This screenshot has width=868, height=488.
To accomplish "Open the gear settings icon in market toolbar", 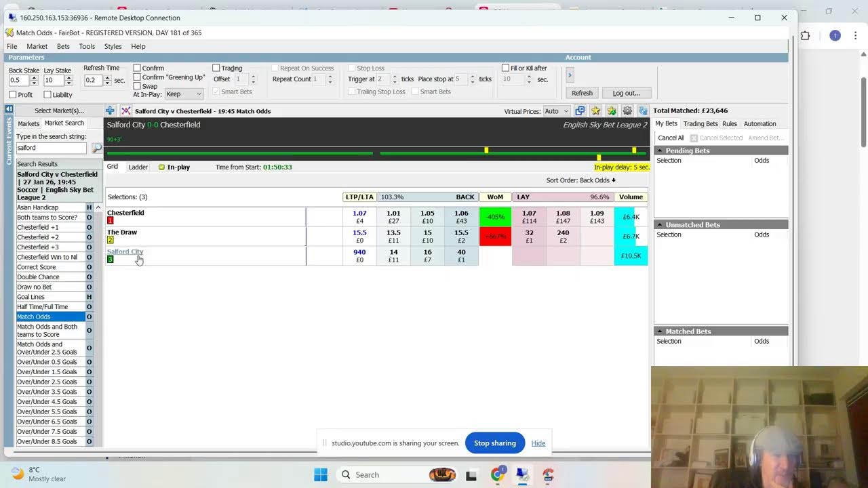I will click(627, 110).
